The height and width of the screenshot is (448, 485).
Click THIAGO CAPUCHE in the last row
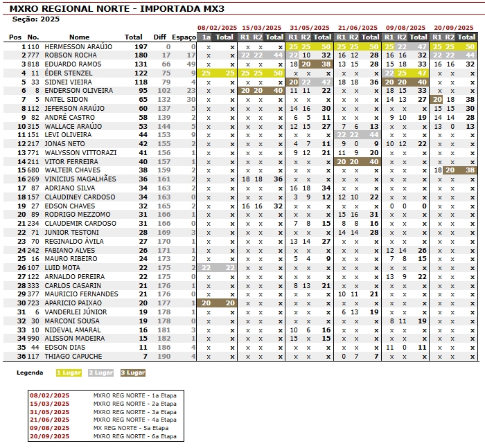click(73, 357)
